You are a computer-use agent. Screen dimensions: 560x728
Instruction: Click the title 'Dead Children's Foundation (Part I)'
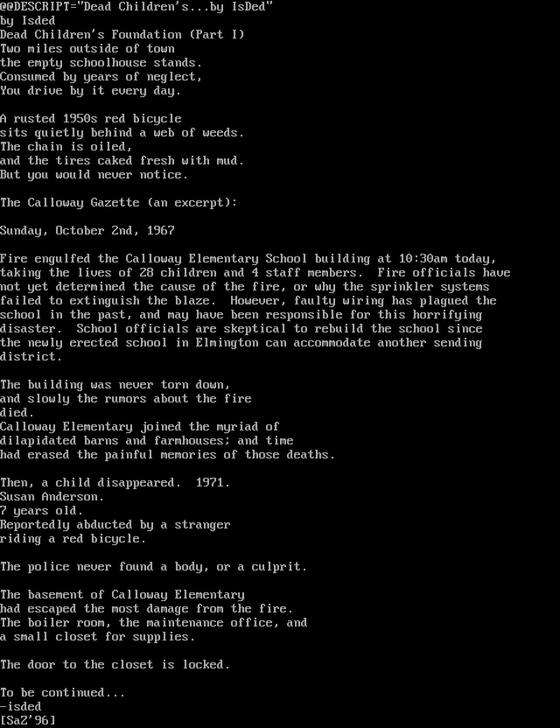(122, 35)
